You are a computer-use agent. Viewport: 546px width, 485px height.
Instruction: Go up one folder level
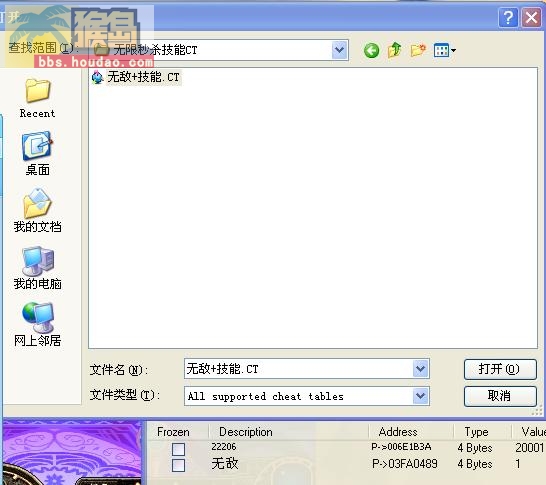point(395,50)
